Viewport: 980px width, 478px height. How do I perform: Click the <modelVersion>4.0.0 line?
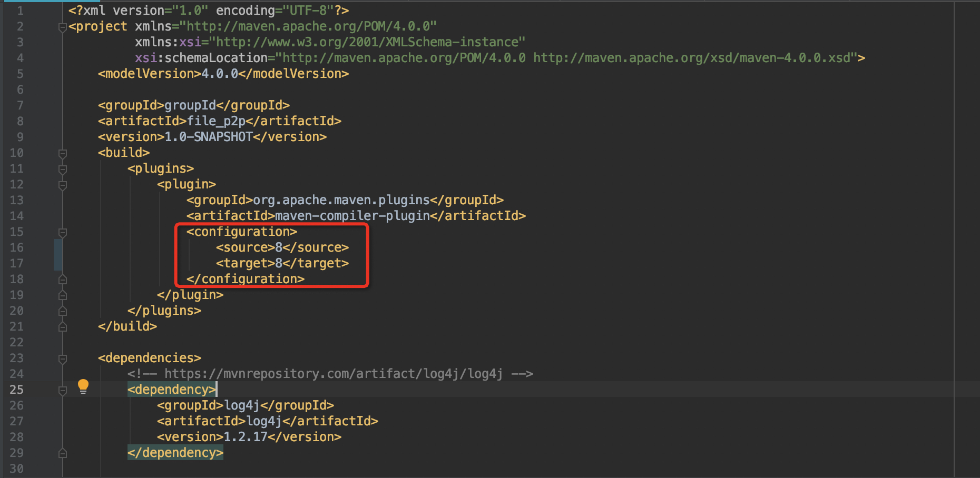pyautogui.click(x=223, y=74)
